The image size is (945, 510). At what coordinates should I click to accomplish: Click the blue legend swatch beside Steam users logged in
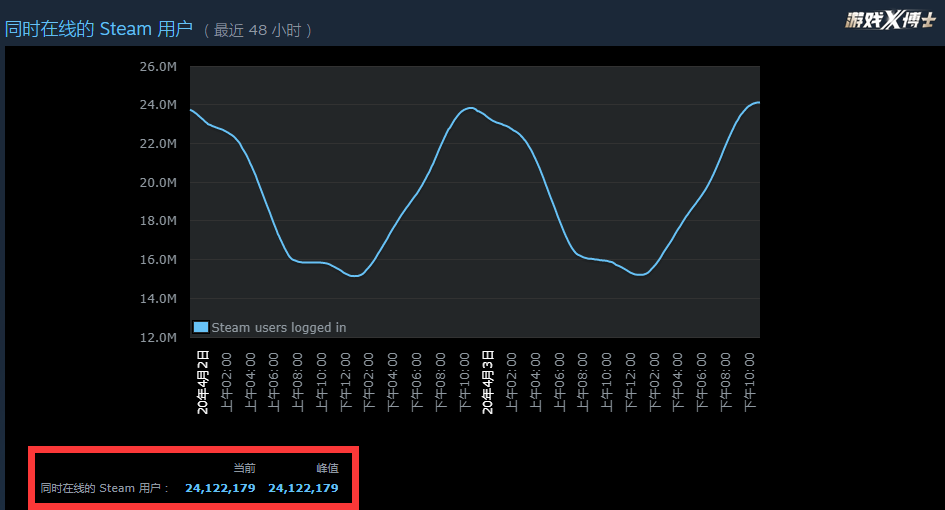pyautogui.click(x=201, y=327)
